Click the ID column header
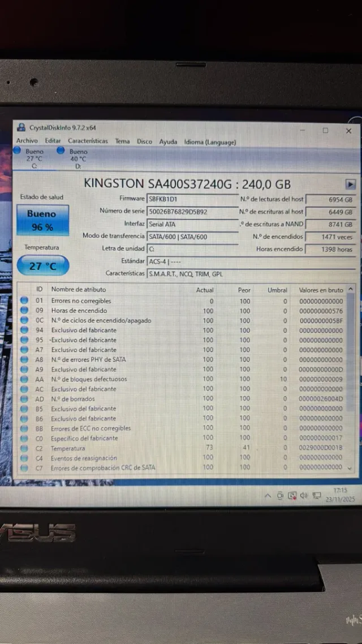 click(x=40, y=289)
